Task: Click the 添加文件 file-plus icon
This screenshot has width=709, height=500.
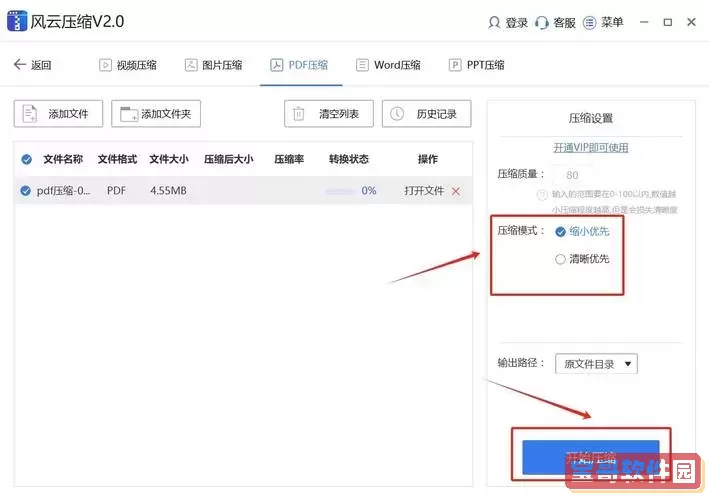Action: tap(30, 113)
